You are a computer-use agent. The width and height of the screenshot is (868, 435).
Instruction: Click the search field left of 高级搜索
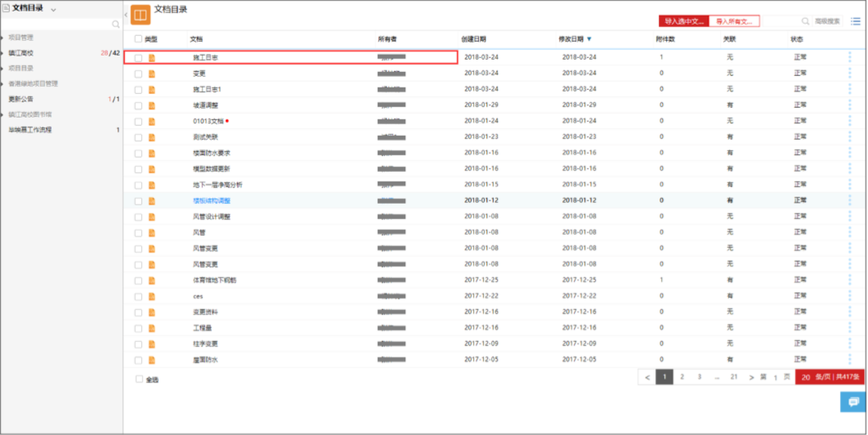pyautogui.click(x=781, y=21)
